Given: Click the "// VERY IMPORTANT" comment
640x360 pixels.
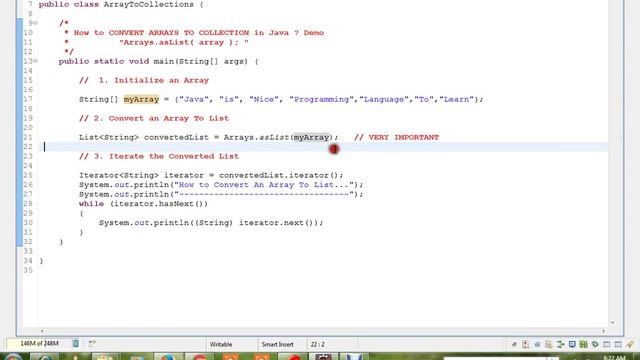Looking at the screenshot, I should coord(396,137).
